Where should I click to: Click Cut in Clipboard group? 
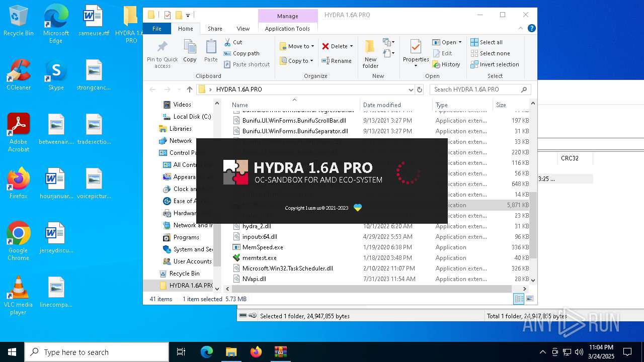[x=233, y=42]
